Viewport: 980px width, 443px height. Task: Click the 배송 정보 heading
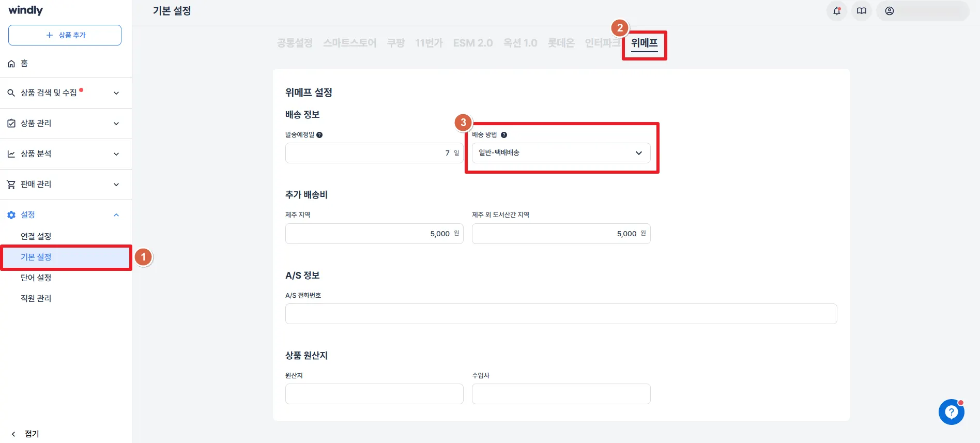302,115
